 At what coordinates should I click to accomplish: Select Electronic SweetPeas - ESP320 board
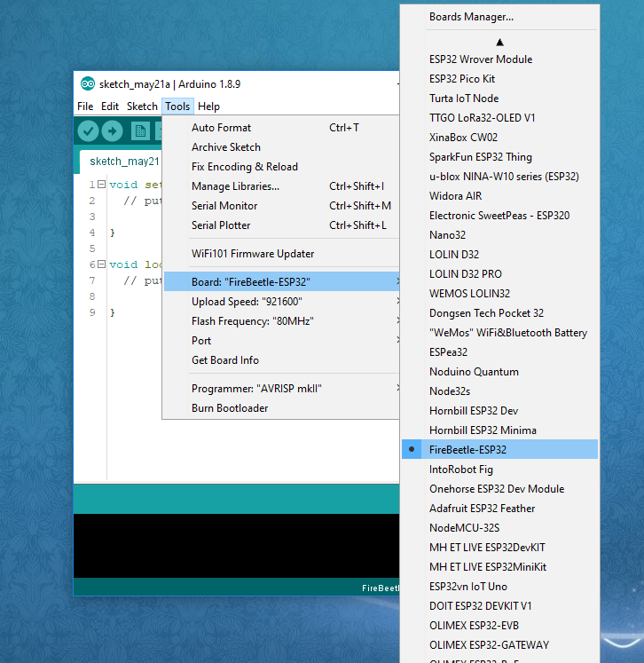click(x=500, y=215)
